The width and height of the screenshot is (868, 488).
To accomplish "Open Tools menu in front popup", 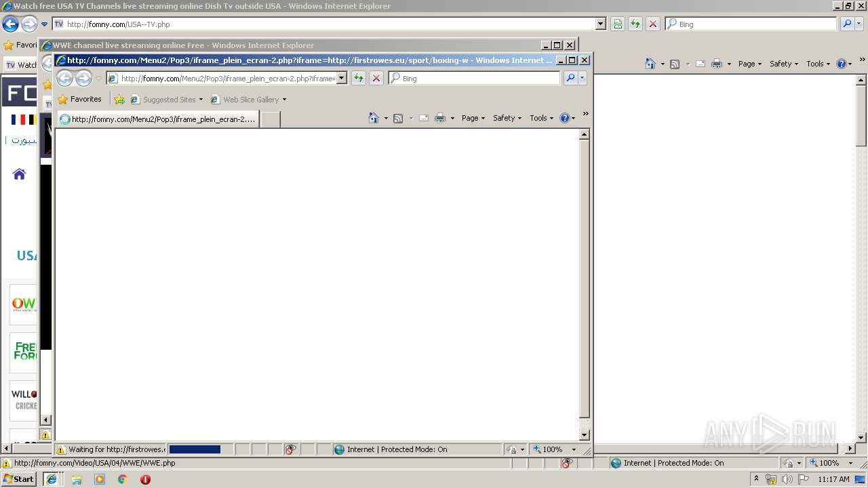I will click(x=542, y=118).
